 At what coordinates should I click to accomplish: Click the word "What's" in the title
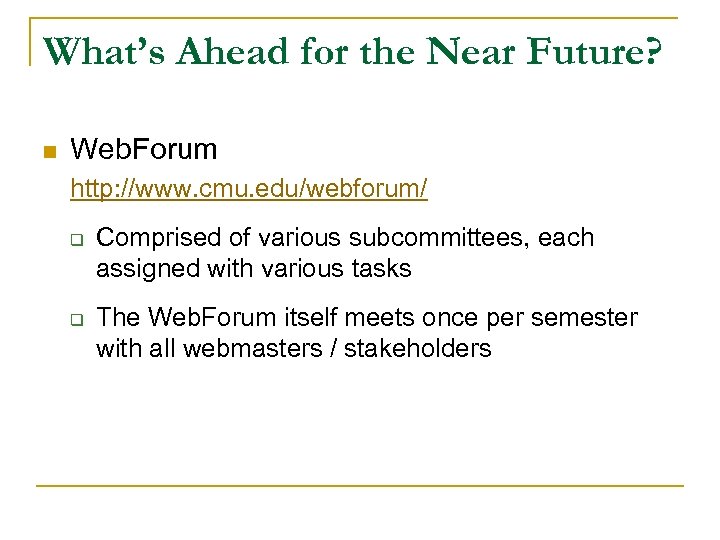[105, 51]
